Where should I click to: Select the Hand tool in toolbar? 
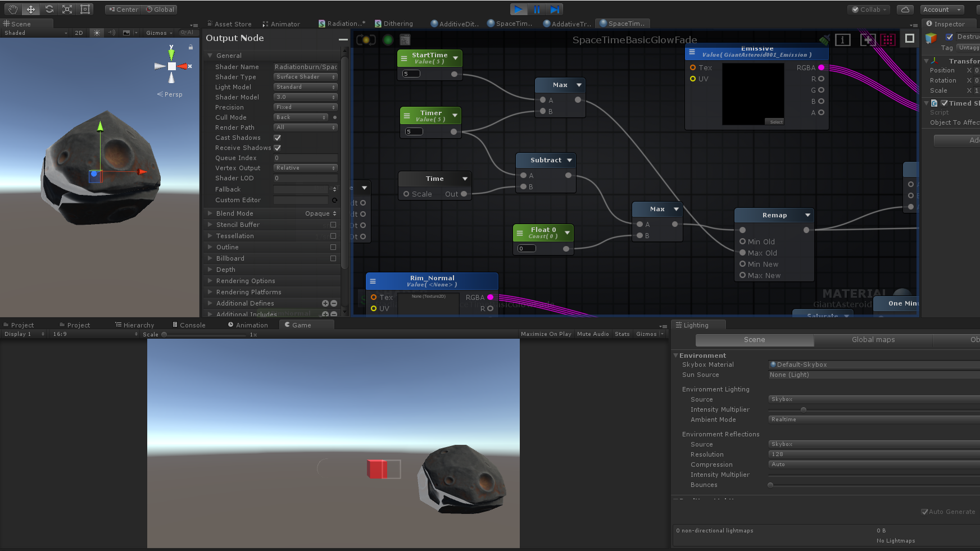click(x=13, y=9)
